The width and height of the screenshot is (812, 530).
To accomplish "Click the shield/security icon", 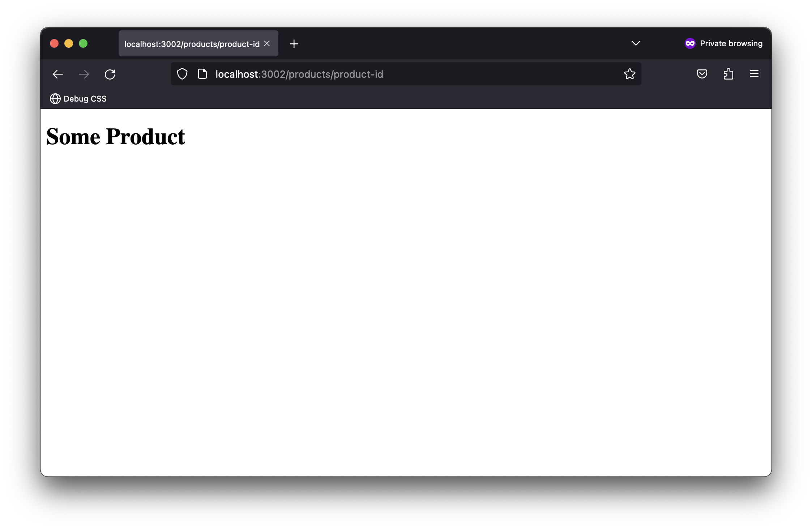I will pyautogui.click(x=182, y=74).
